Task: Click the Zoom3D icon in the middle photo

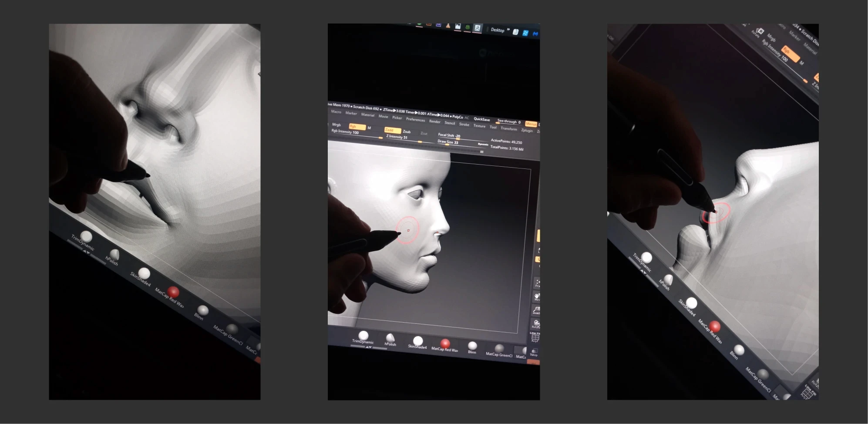Action: [x=536, y=310]
